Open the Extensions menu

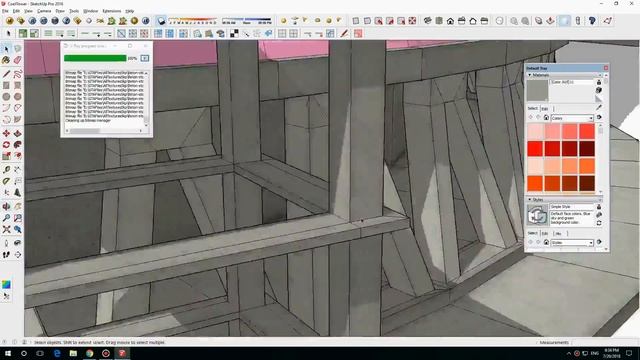click(112, 11)
